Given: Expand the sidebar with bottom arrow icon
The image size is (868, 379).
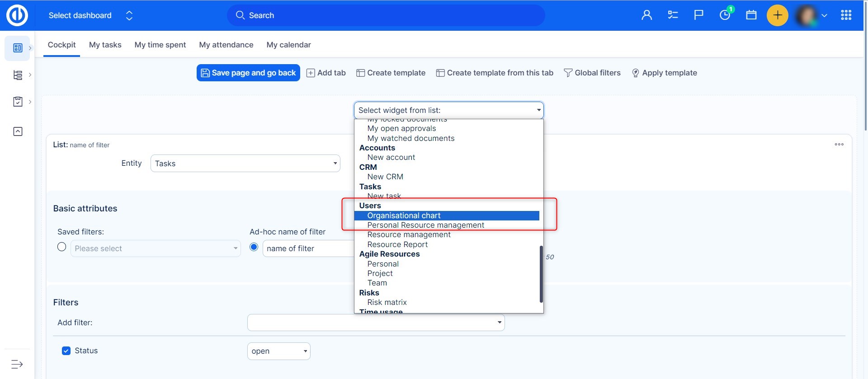Looking at the screenshot, I should pyautogui.click(x=17, y=364).
